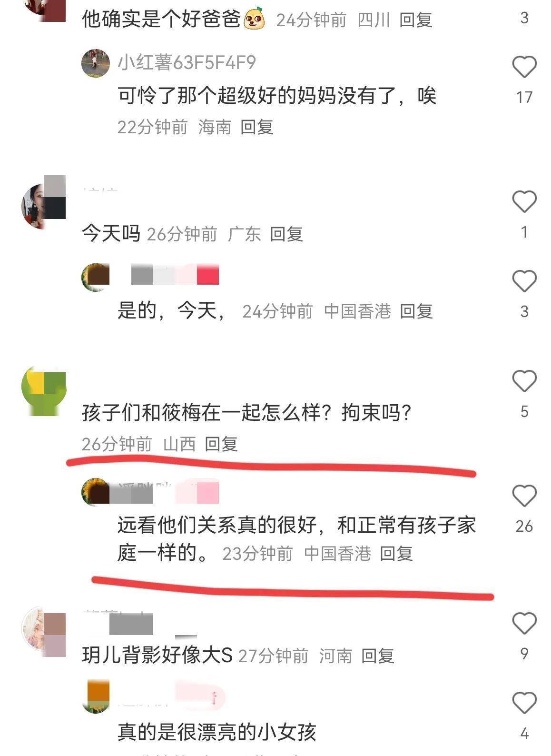Open sunflower avatar beside '远看他们关系' reply
Screen dimensions: 551x756
(96, 492)
